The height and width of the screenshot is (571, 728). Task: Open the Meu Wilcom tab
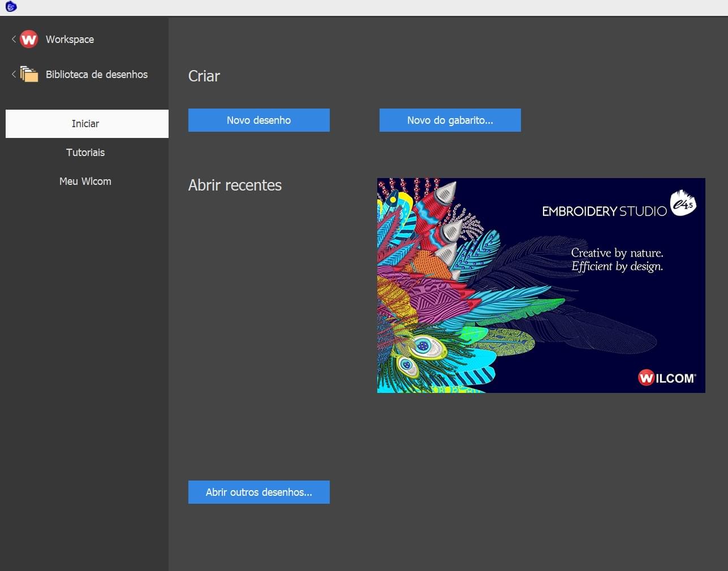coord(85,181)
